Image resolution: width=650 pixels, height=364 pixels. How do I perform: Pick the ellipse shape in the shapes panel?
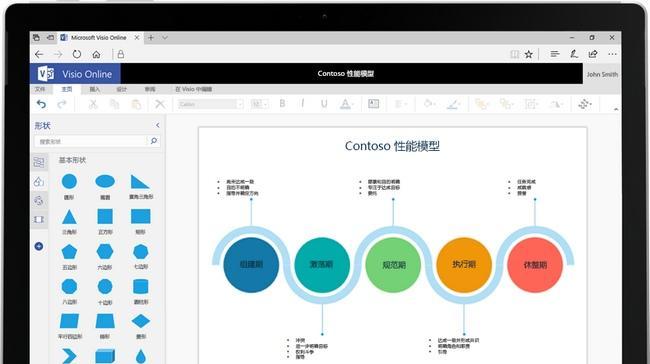tap(105, 182)
